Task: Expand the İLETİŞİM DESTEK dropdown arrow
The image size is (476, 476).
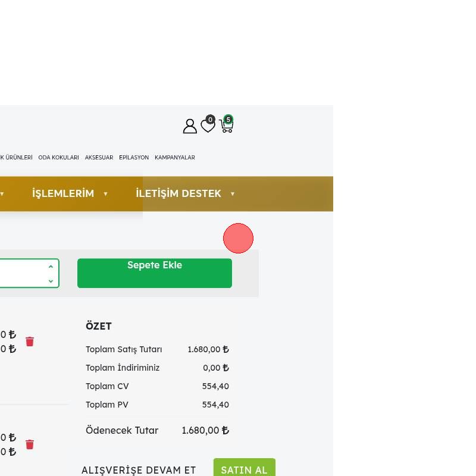Action: pyautogui.click(x=233, y=194)
